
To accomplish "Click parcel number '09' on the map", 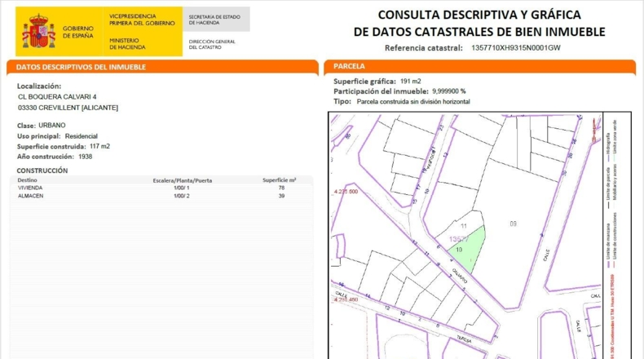I will pyautogui.click(x=513, y=224).
